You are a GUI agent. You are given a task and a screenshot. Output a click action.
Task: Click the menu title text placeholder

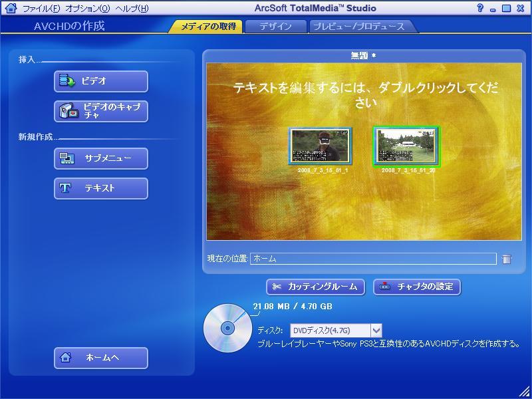pos(365,95)
